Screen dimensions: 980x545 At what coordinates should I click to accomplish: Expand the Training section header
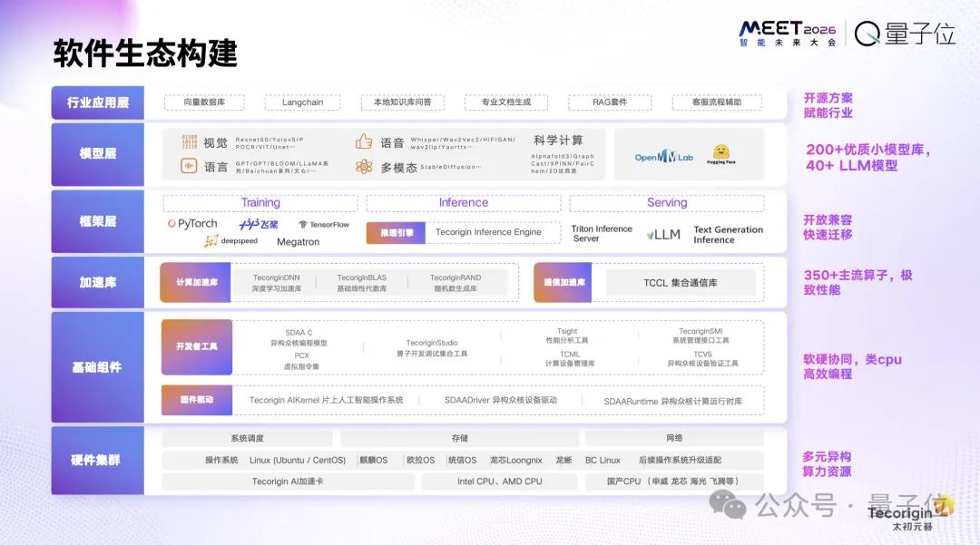pyautogui.click(x=260, y=202)
